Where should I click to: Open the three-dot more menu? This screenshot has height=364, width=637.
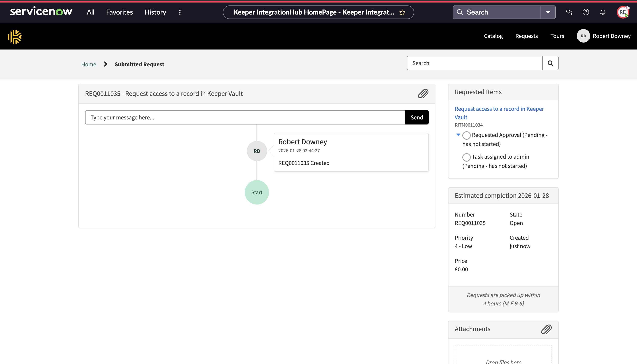(180, 12)
